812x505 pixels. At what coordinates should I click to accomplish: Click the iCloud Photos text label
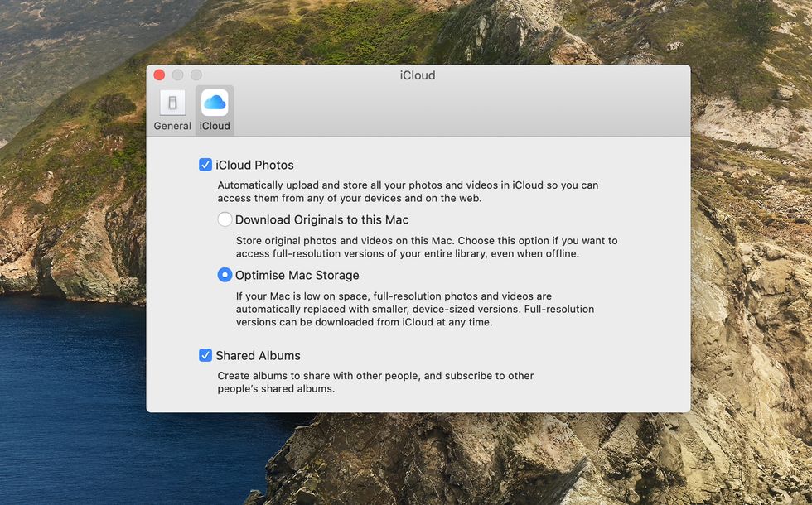tap(256, 164)
